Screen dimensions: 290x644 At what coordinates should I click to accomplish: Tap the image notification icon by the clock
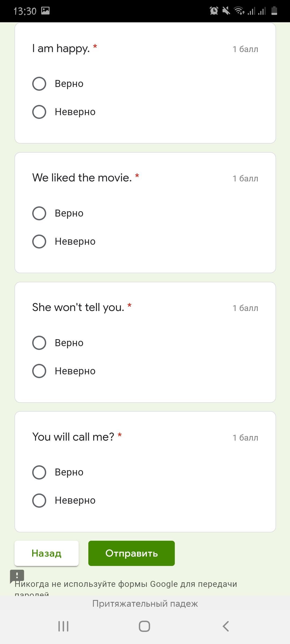(x=45, y=11)
